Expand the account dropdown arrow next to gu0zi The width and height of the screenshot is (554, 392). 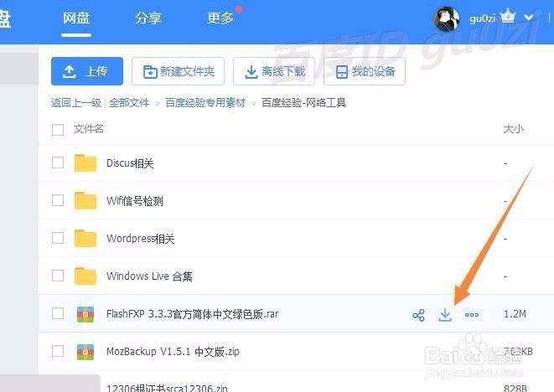[529, 17]
